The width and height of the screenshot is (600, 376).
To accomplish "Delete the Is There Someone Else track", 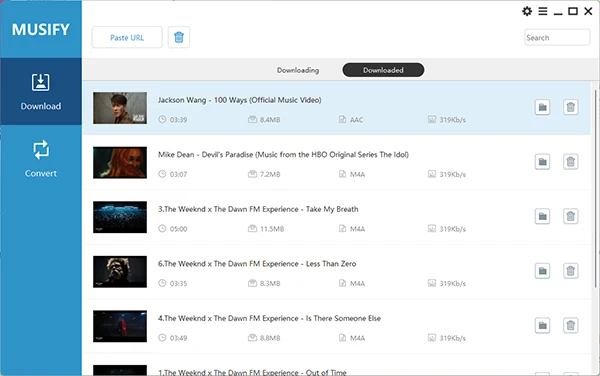I will click(571, 326).
